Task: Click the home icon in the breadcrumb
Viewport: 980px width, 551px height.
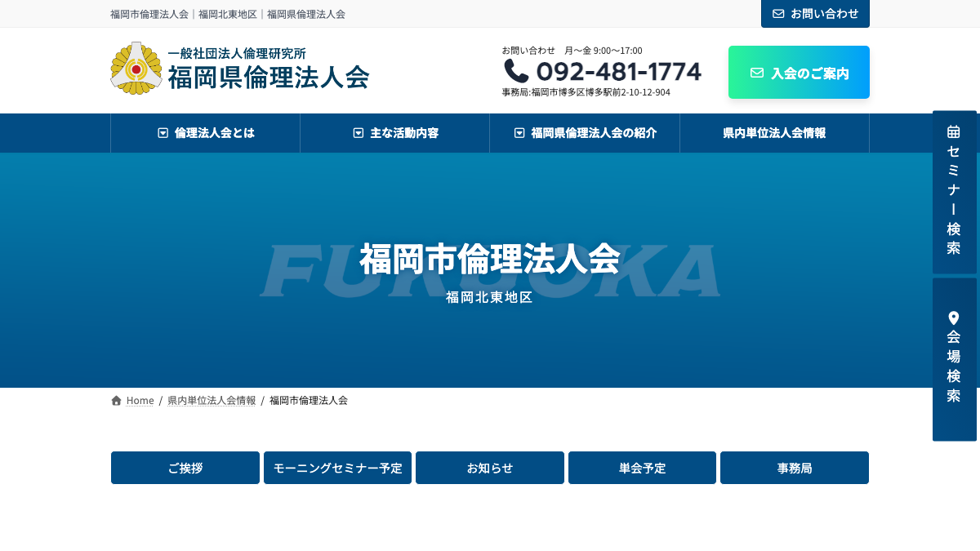Action: click(117, 401)
